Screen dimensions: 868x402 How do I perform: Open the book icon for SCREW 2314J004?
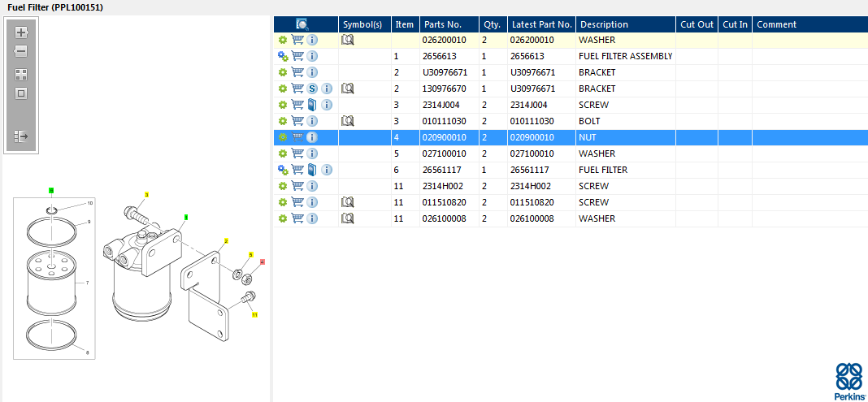(312, 105)
